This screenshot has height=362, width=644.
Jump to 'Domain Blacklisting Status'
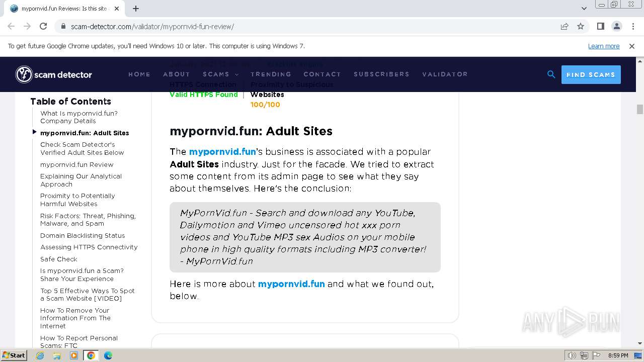pyautogui.click(x=83, y=235)
